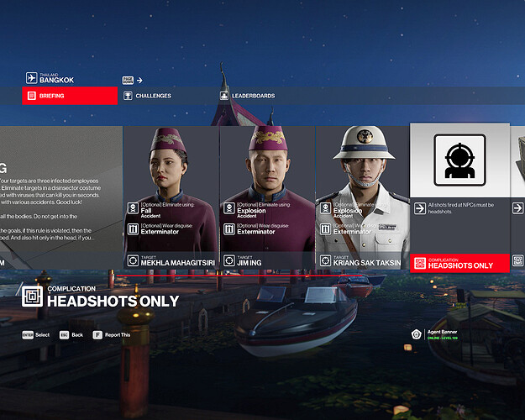Click the Fall accident skull icon for Mekhla
The image size is (525, 420).
click(x=133, y=208)
